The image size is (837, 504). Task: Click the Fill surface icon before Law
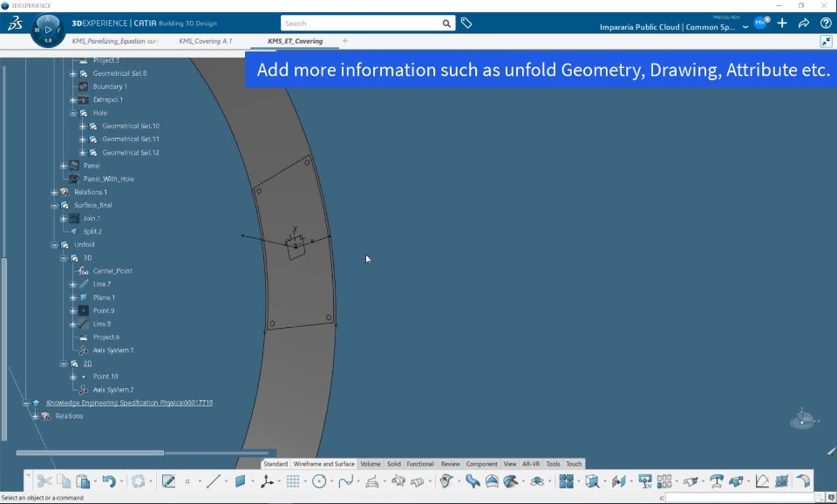click(737, 481)
